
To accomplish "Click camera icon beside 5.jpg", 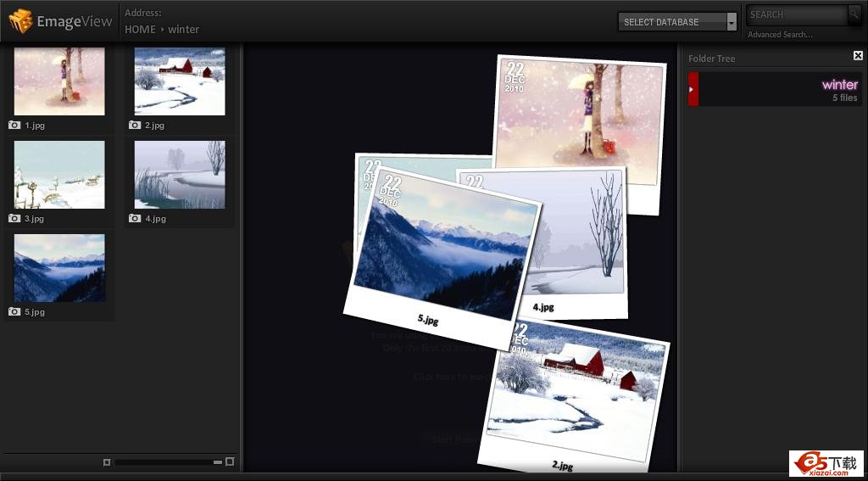I will pos(14,312).
